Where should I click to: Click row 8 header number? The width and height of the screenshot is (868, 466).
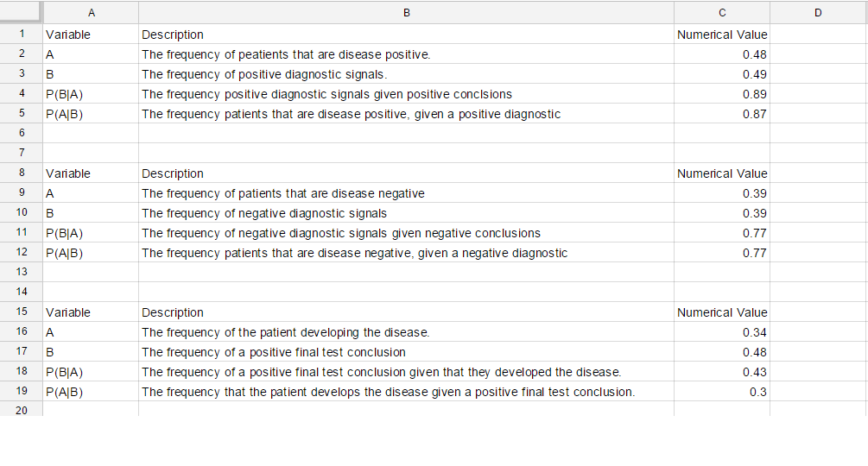click(x=21, y=173)
